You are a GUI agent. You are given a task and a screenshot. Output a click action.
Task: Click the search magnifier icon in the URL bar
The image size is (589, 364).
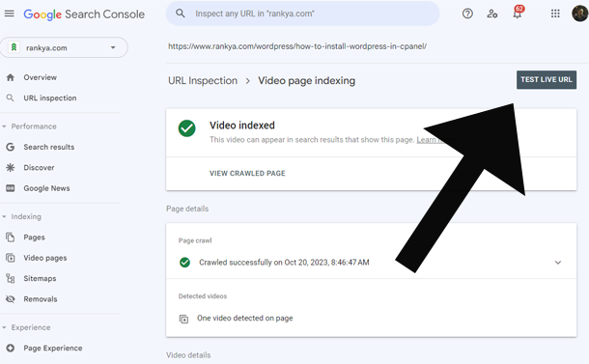pos(181,14)
